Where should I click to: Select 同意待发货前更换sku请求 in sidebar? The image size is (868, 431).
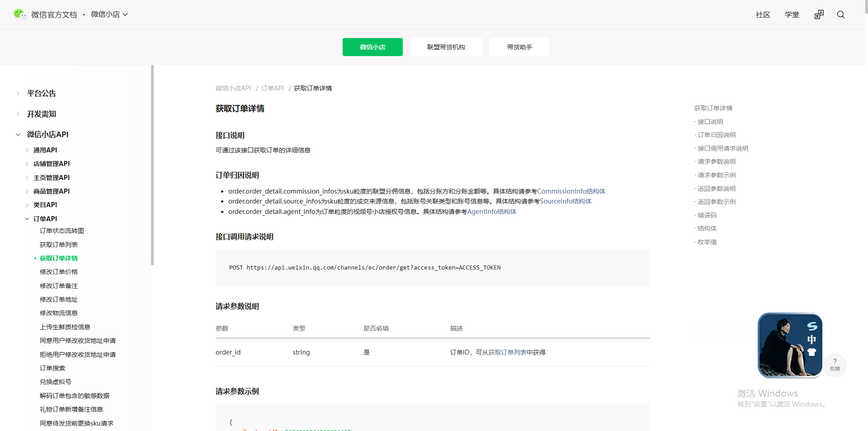(x=76, y=423)
